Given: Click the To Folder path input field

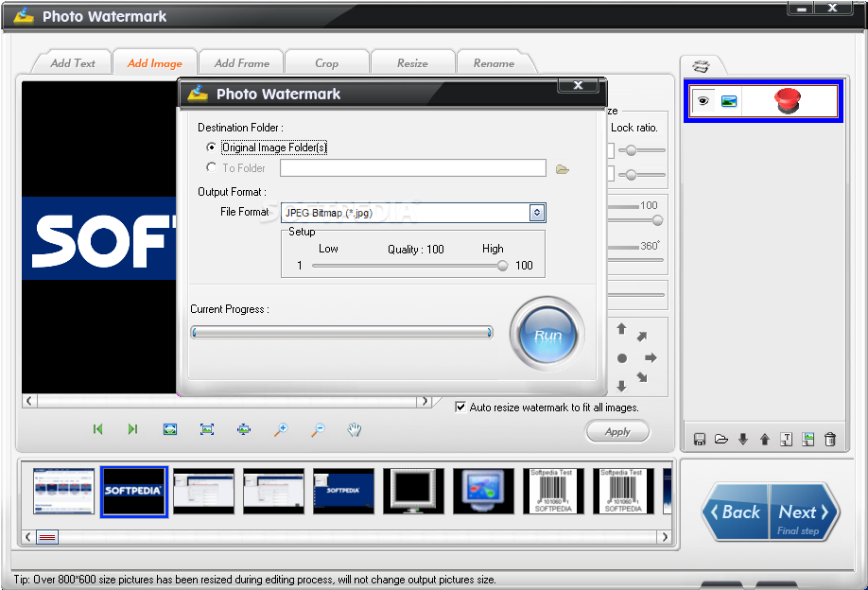Looking at the screenshot, I should tap(413, 168).
